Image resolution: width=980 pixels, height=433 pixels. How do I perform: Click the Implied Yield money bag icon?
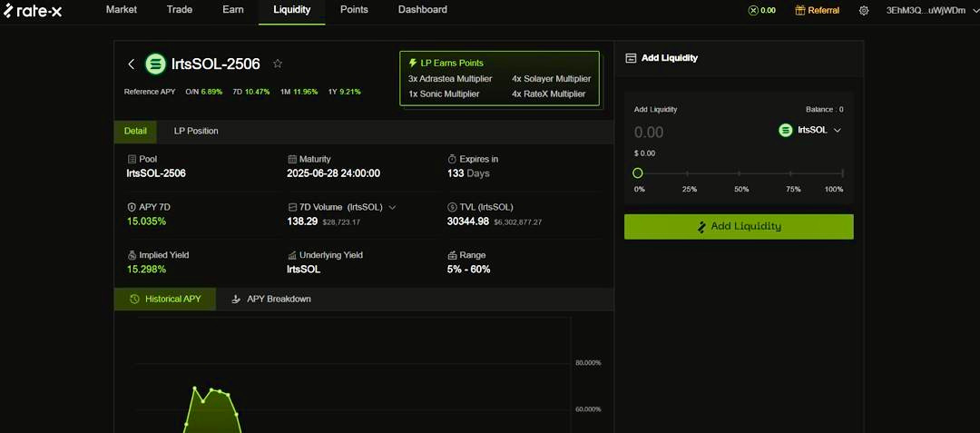click(132, 255)
